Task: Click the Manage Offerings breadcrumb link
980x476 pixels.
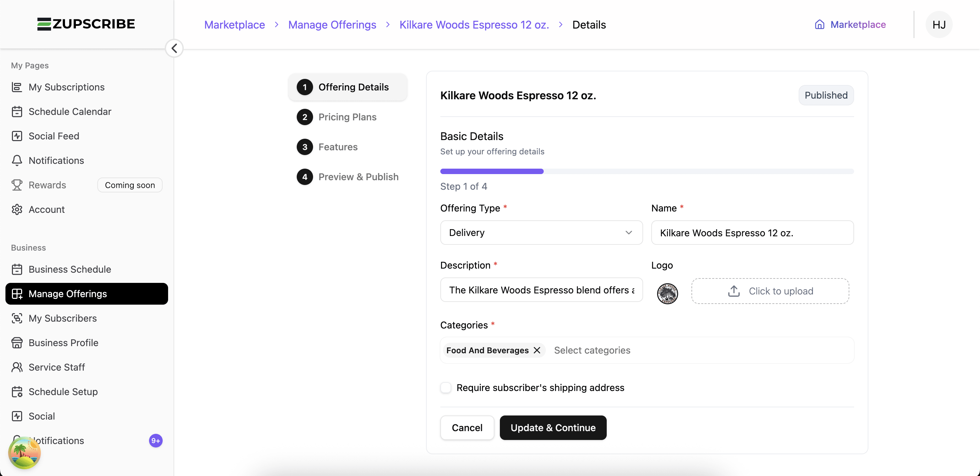Action: coord(332,25)
